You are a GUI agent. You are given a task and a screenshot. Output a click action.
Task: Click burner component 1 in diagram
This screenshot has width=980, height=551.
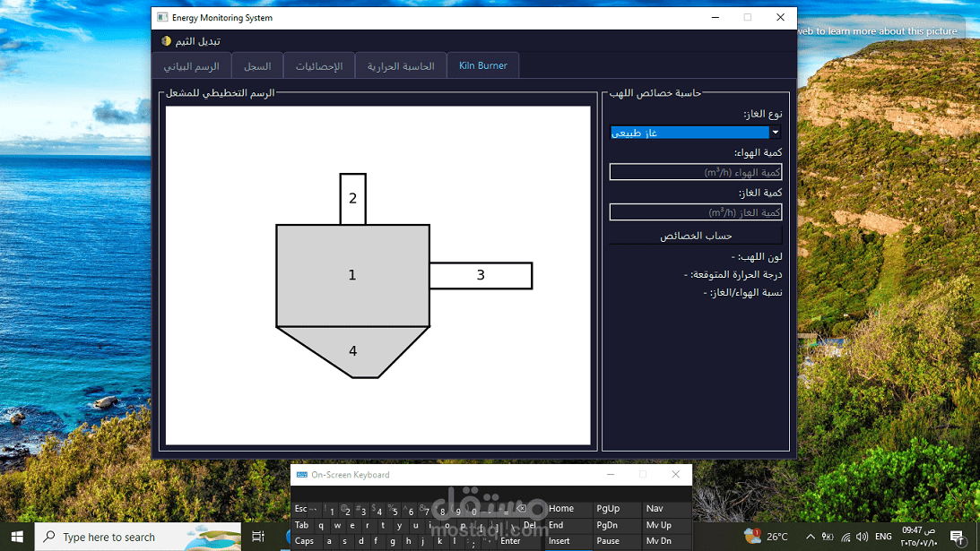tap(352, 276)
